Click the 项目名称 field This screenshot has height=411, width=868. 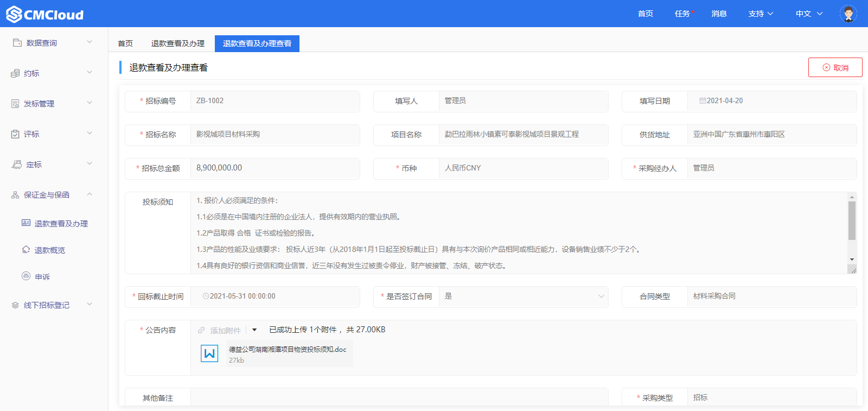click(524, 135)
